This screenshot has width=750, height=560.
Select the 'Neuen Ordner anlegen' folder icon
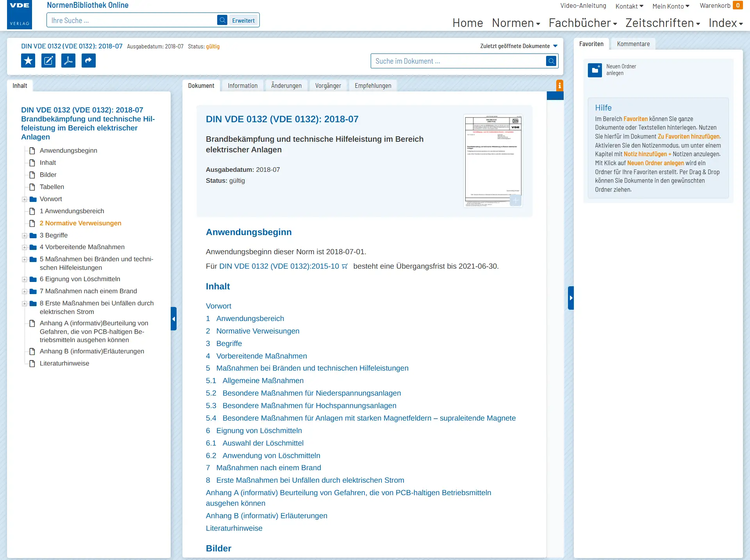[595, 71]
